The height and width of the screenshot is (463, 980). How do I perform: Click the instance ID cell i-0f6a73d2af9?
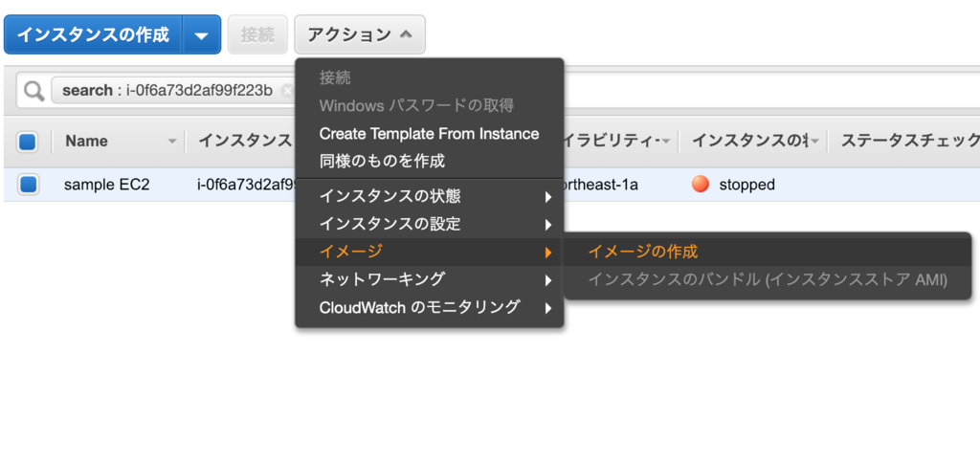click(246, 185)
